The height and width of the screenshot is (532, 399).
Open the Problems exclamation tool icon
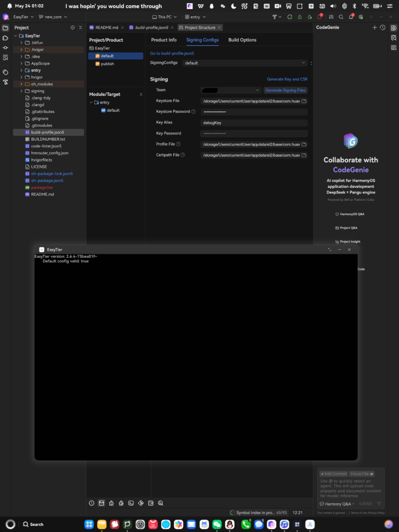[92, 503]
